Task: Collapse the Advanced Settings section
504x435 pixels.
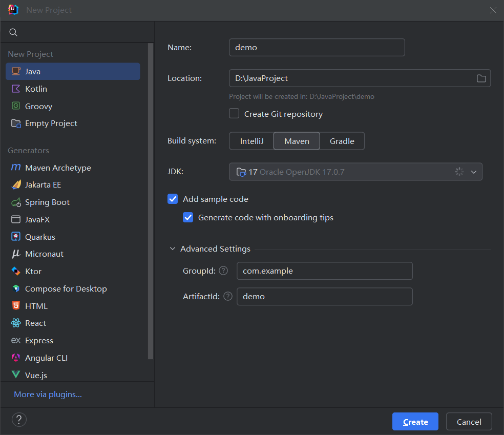Action: [173, 249]
